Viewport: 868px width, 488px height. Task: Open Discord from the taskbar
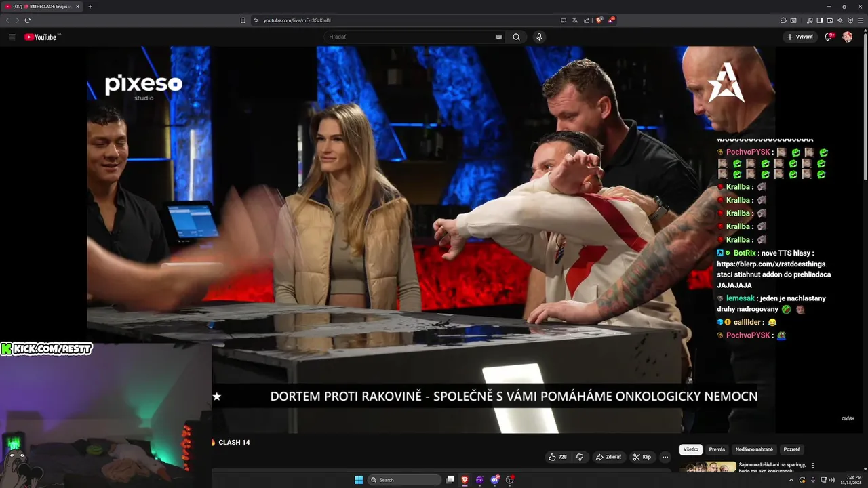494,480
